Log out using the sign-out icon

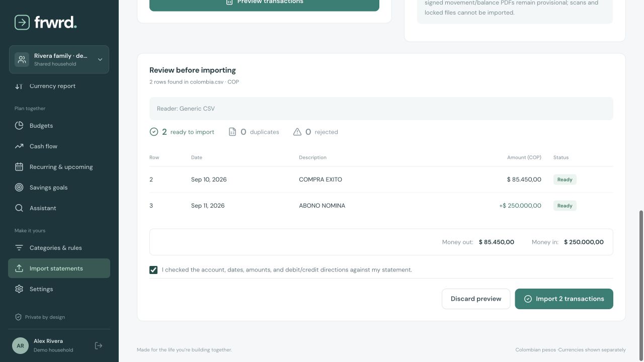tap(99, 345)
